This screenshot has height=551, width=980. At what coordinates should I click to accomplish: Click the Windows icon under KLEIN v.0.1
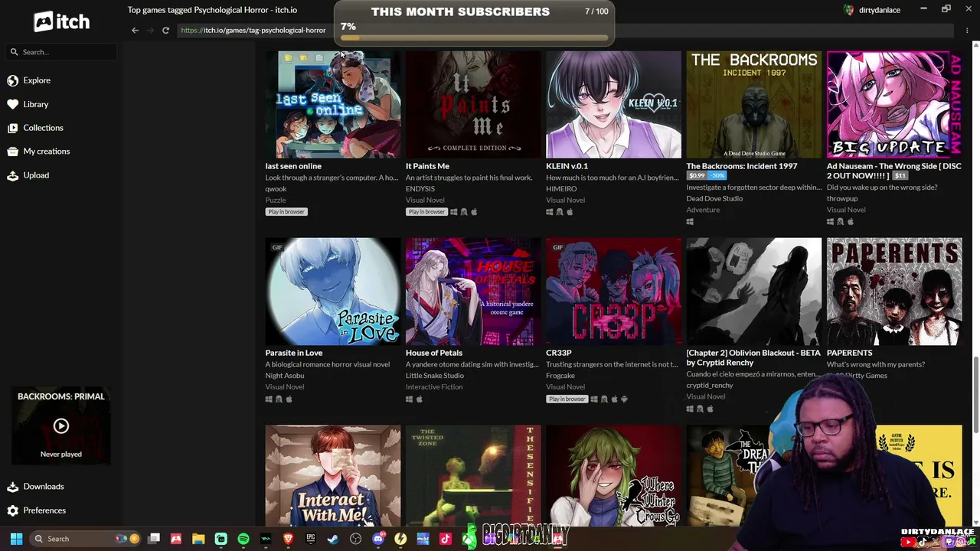tap(550, 212)
